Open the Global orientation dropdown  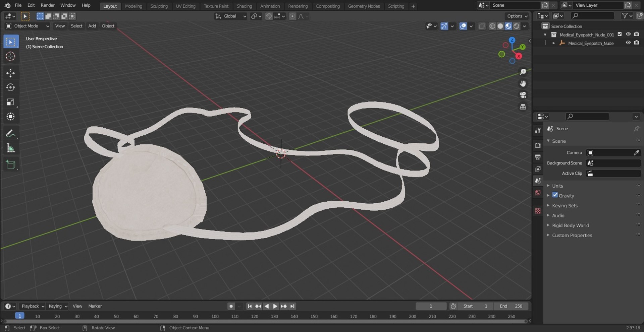[231, 16]
